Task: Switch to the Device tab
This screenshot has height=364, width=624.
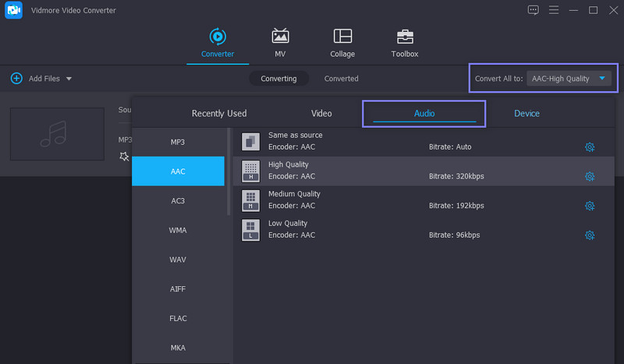Action: tap(526, 114)
